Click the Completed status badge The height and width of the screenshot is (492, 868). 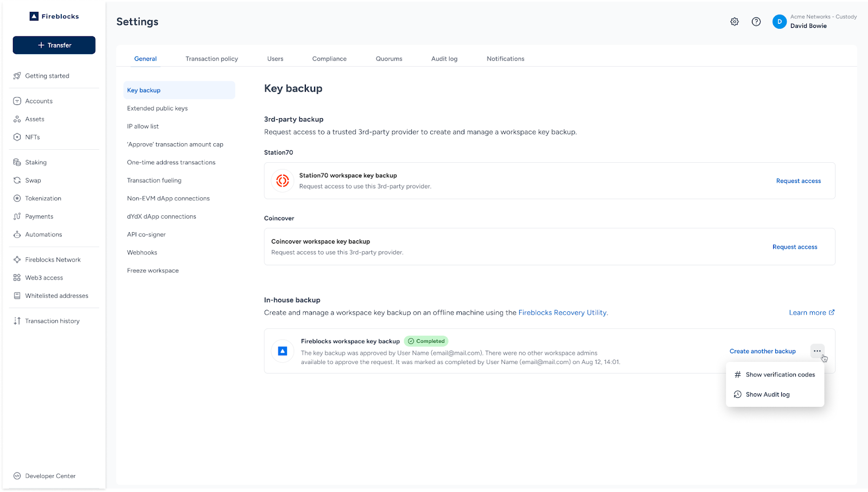(x=426, y=341)
